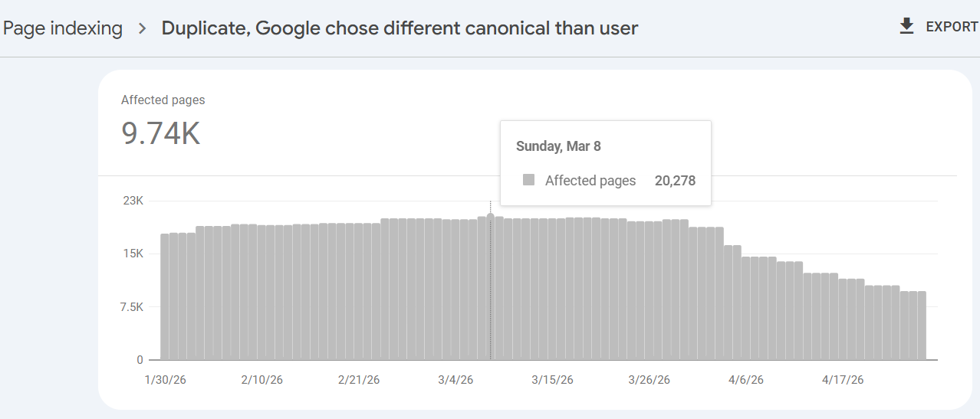Click the Export download icon
This screenshot has width=980, height=419.
pyautogui.click(x=907, y=27)
